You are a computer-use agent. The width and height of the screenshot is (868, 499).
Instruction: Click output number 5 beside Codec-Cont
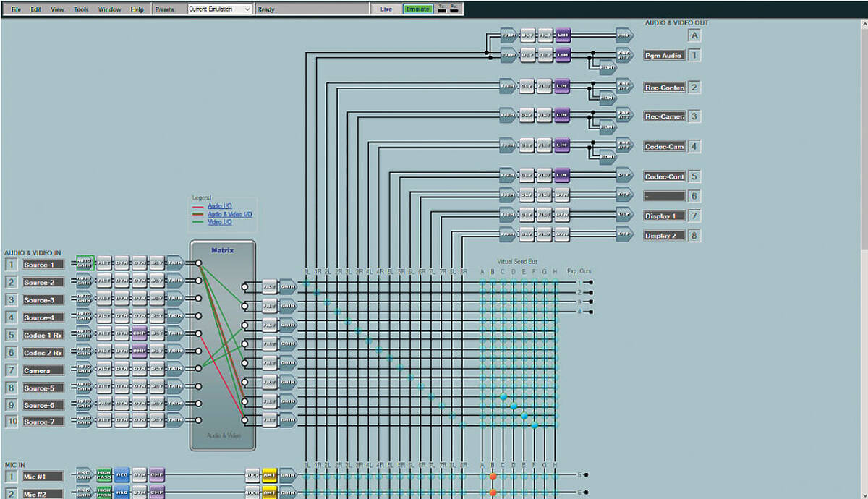coord(694,176)
